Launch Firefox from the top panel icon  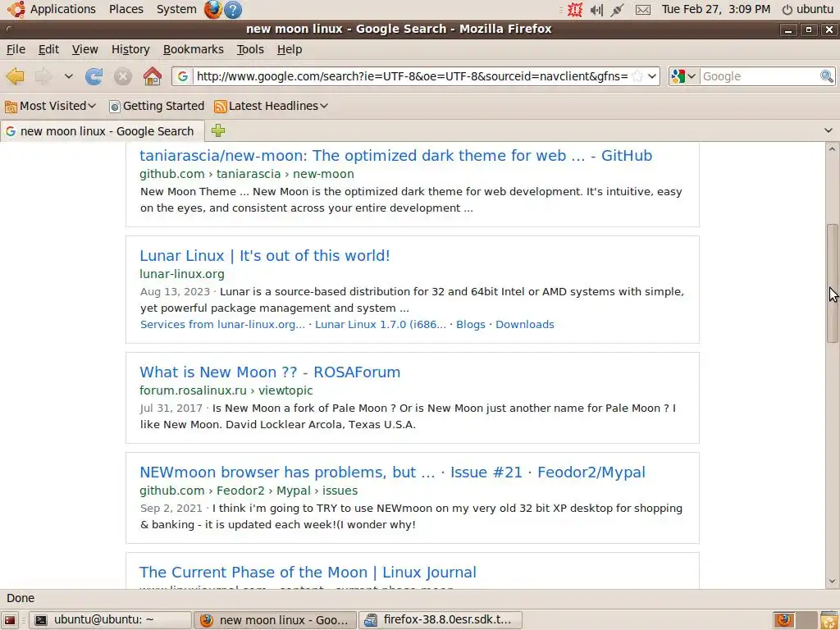pyautogui.click(x=212, y=9)
